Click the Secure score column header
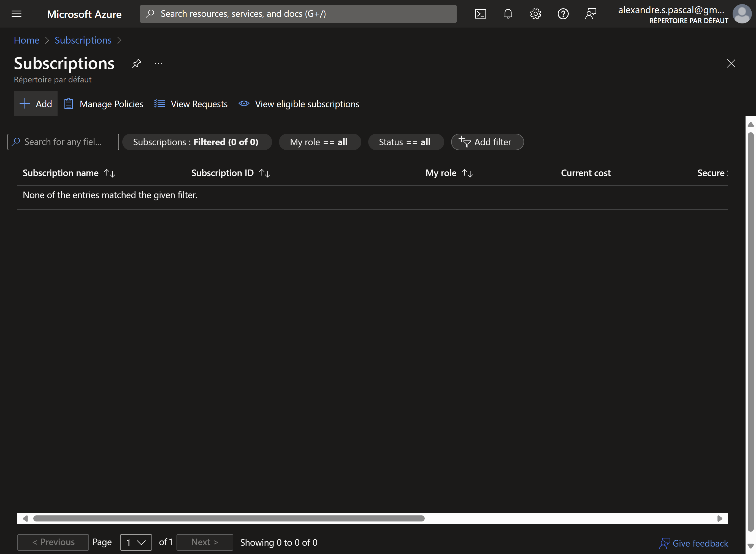Image resolution: width=756 pixels, height=554 pixels. coord(712,173)
